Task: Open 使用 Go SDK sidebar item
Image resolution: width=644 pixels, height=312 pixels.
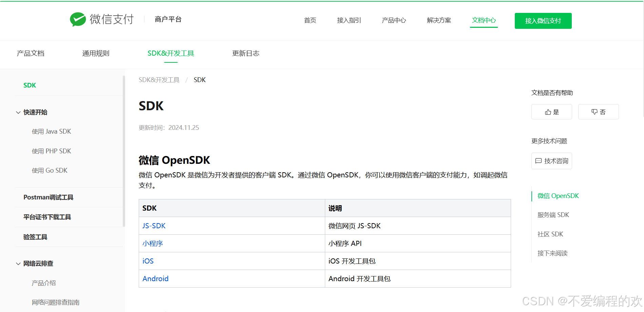Action: pyautogui.click(x=50, y=171)
